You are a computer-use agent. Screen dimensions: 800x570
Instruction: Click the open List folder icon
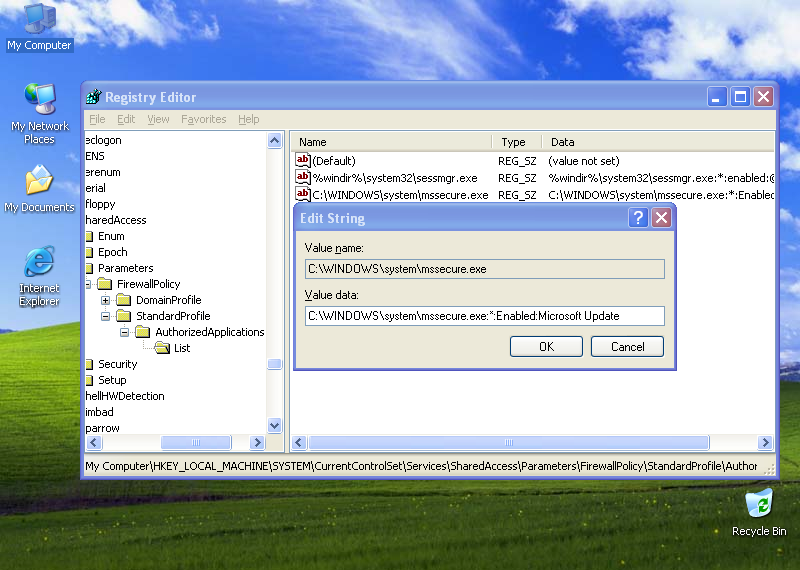tap(162, 348)
